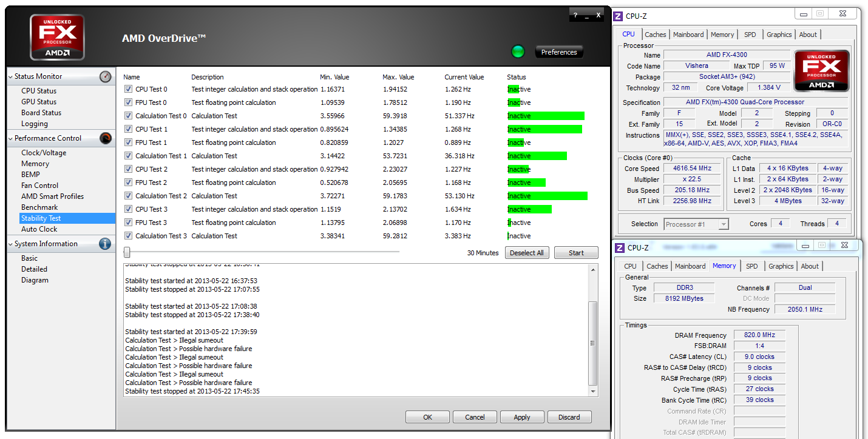Collapse the System Information section
Screen dimensions: 868x439
coord(10,244)
